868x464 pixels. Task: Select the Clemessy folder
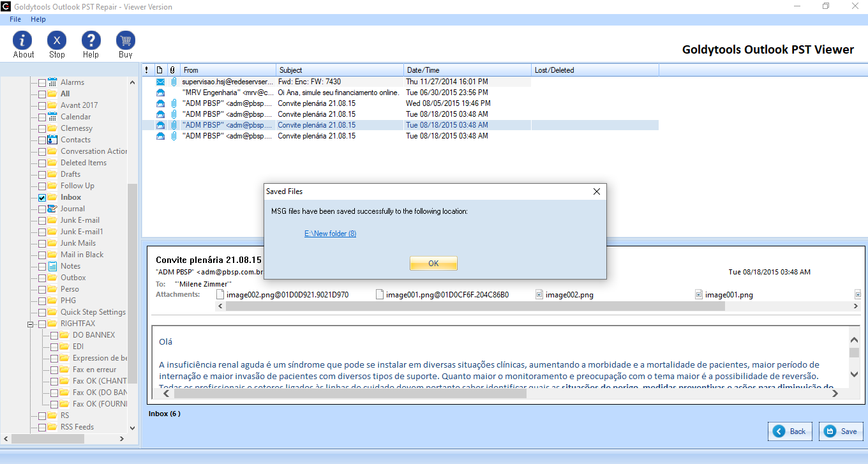click(77, 128)
